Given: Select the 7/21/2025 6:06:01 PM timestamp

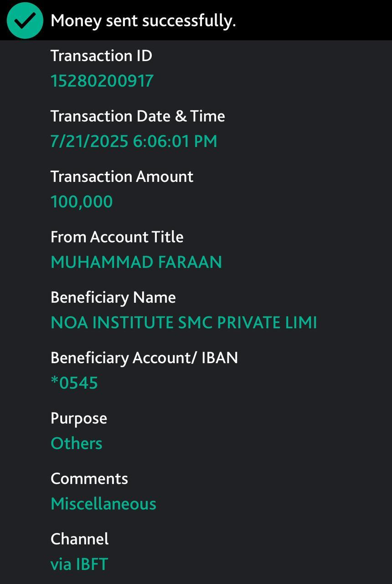Looking at the screenshot, I should click(134, 141).
